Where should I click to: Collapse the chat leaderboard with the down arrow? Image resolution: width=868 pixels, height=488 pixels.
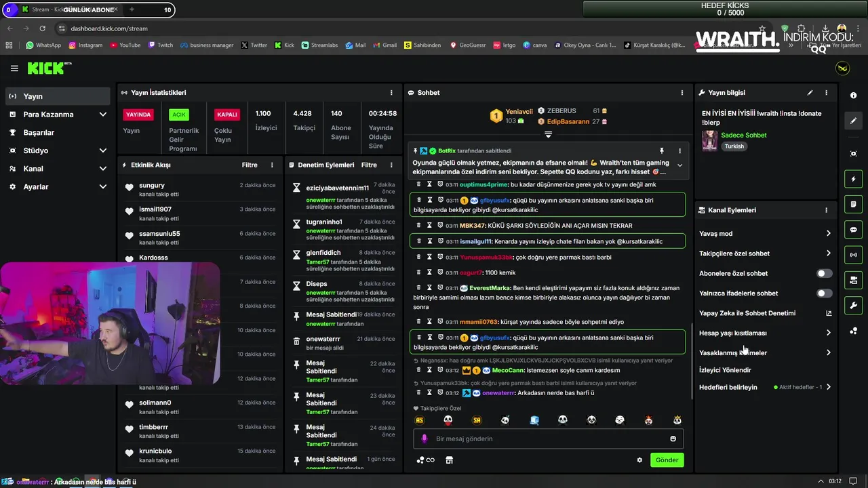[548, 135]
